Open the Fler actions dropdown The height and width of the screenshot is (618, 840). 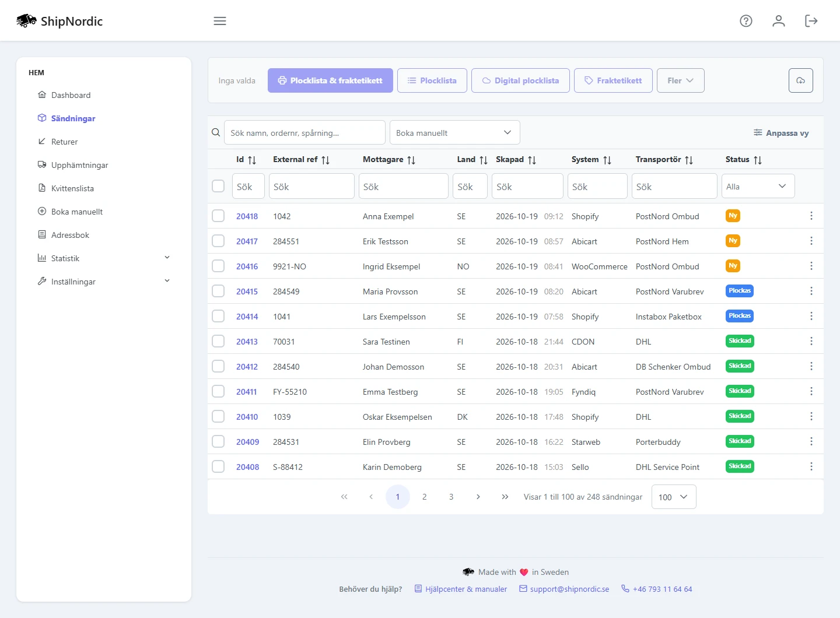pyautogui.click(x=681, y=80)
